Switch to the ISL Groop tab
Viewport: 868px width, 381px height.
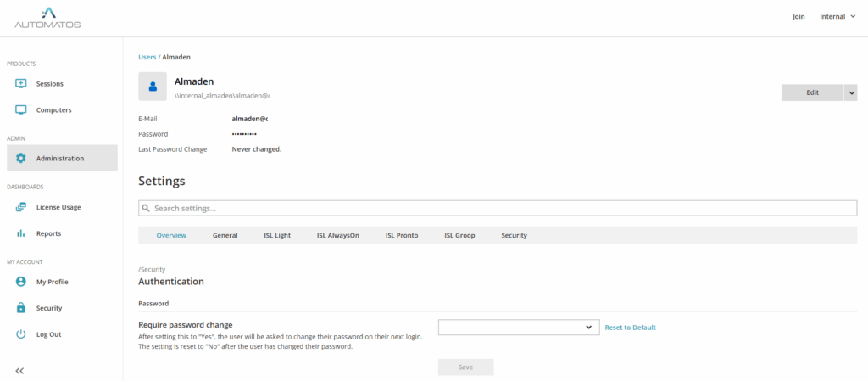pyautogui.click(x=459, y=235)
